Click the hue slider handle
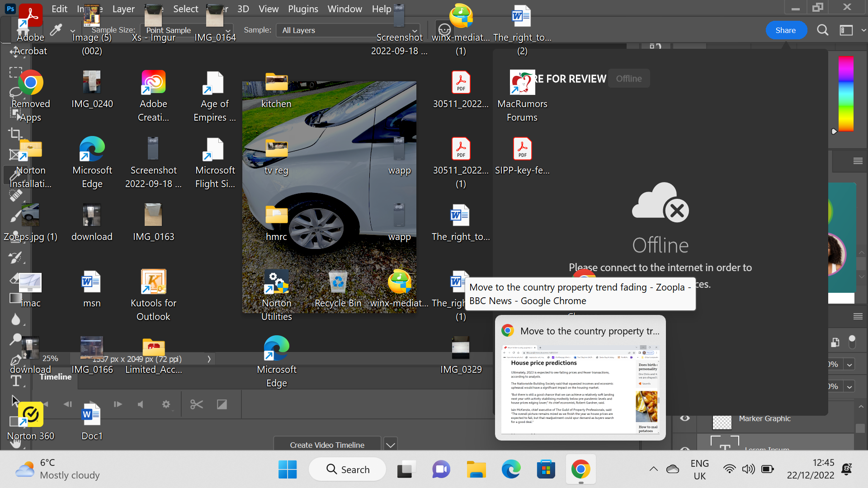This screenshot has height=488, width=868. pos(834,131)
